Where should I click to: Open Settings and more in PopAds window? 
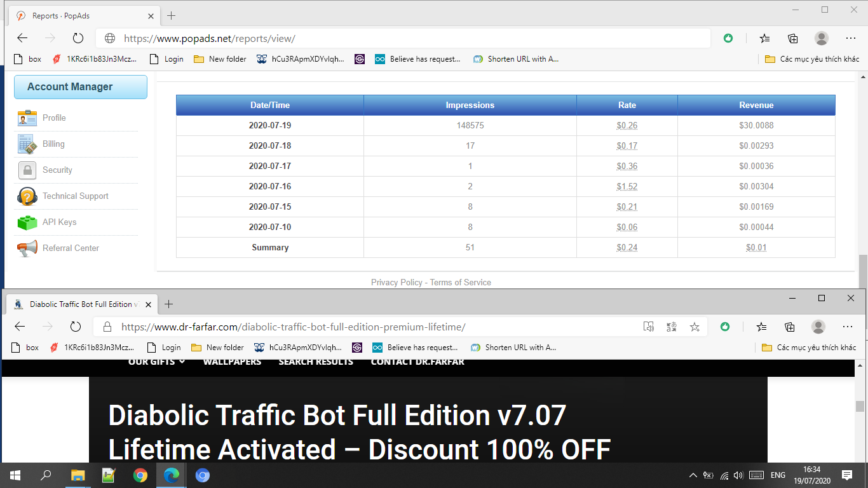pos(851,38)
